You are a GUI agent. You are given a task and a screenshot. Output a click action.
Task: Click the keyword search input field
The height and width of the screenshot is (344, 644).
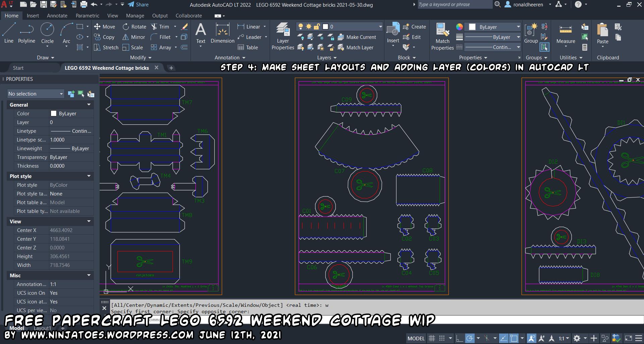coord(454,4)
